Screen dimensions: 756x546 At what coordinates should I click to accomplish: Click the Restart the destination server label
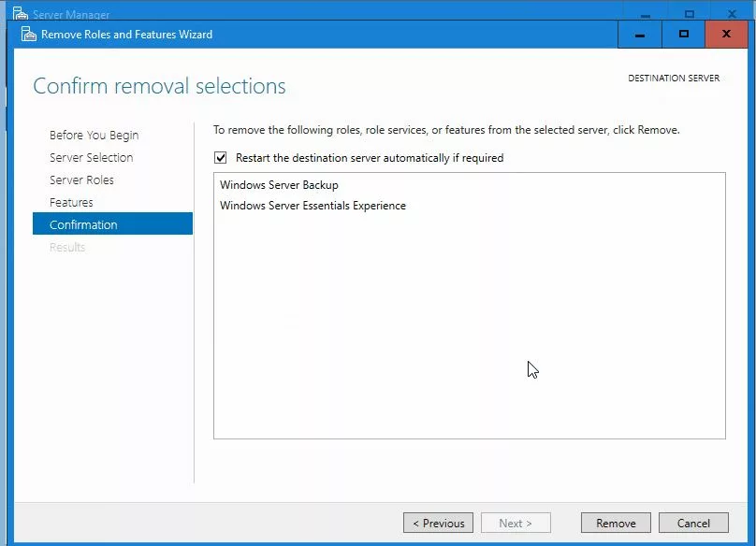(x=370, y=158)
